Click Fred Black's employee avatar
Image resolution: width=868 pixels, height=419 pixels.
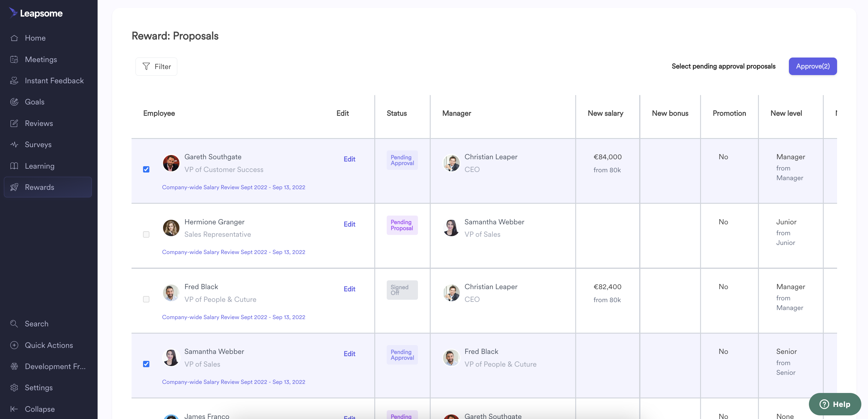[x=171, y=293]
